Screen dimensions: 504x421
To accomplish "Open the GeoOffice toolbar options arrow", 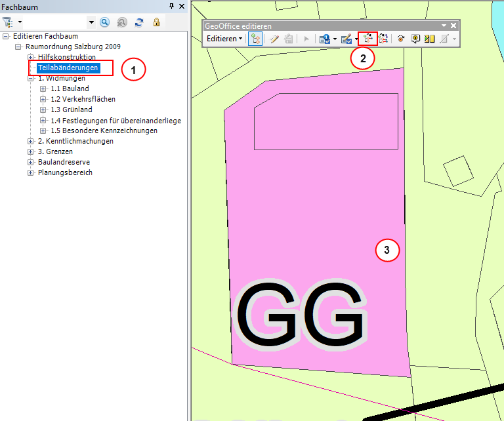I will (x=444, y=26).
